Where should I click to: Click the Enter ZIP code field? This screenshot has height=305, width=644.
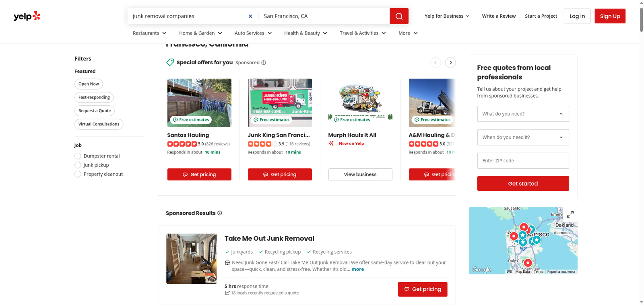click(x=523, y=161)
